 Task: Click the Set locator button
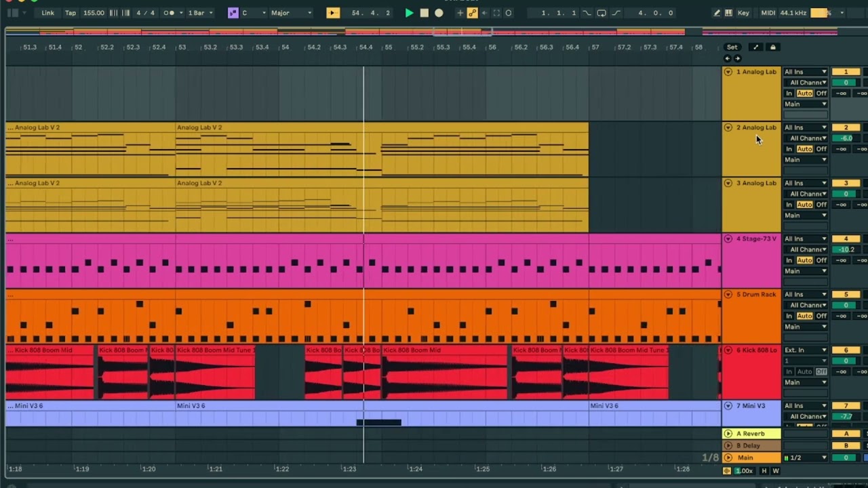pyautogui.click(x=732, y=47)
